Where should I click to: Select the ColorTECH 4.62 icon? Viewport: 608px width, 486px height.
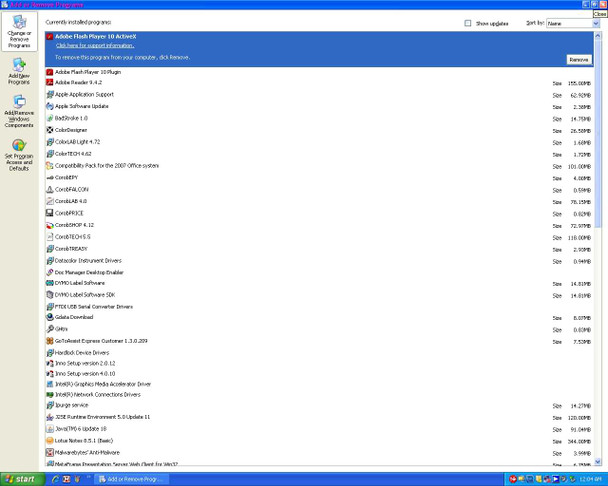point(50,154)
